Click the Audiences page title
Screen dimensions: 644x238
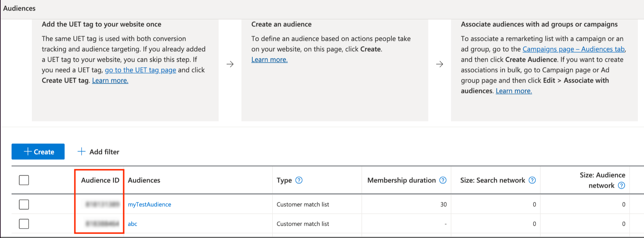(x=19, y=8)
